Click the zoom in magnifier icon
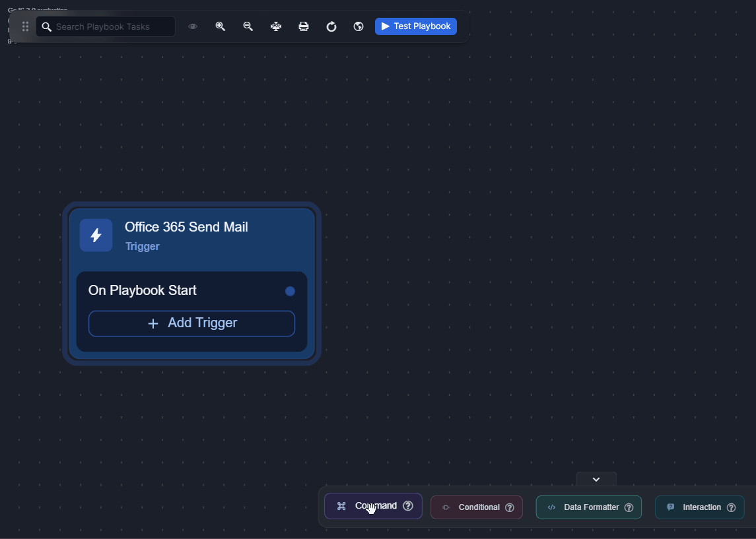Screen dimensions: 756x539 pos(221,26)
